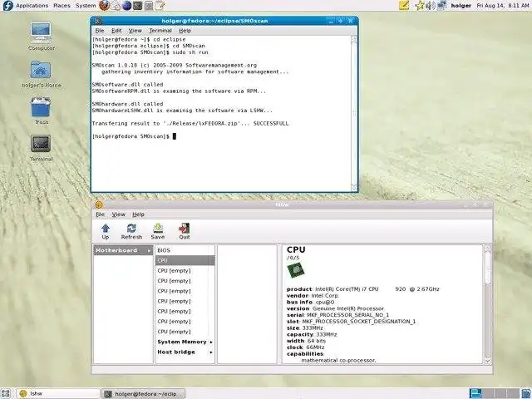Open the Terminal menu in terminal window
The width and height of the screenshot is (532, 399).
(160, 31)
